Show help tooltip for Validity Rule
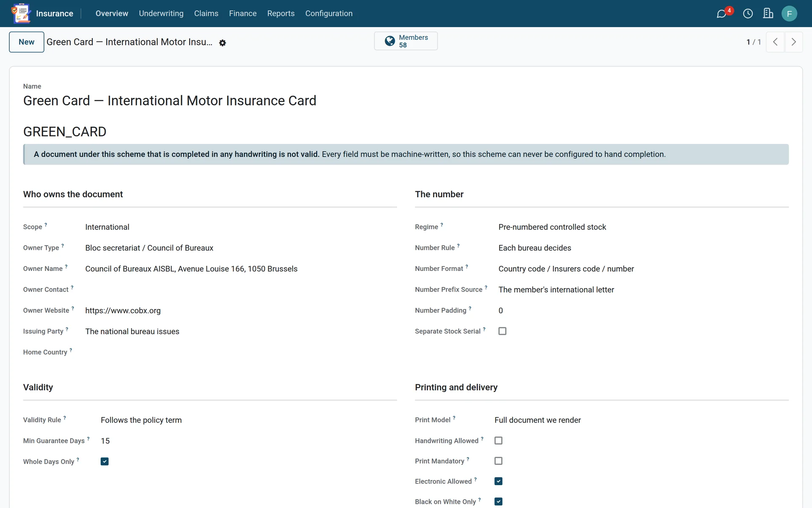Image resolution: width=812 pixels, height=508 pixels. point(65,418)
